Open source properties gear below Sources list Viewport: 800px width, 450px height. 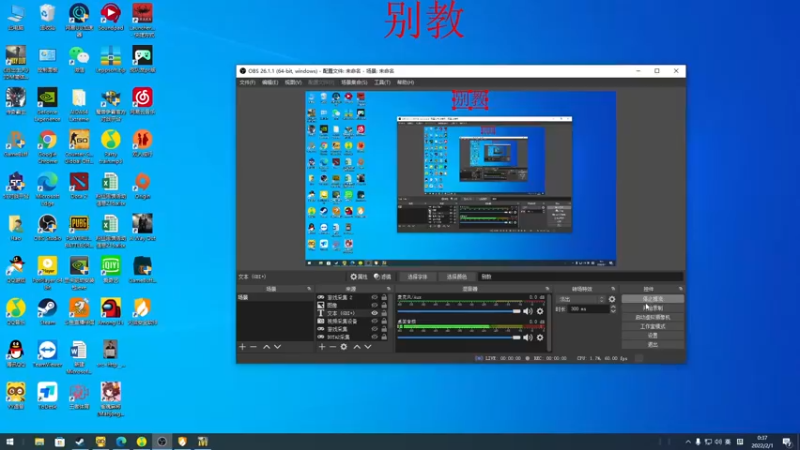344,347
